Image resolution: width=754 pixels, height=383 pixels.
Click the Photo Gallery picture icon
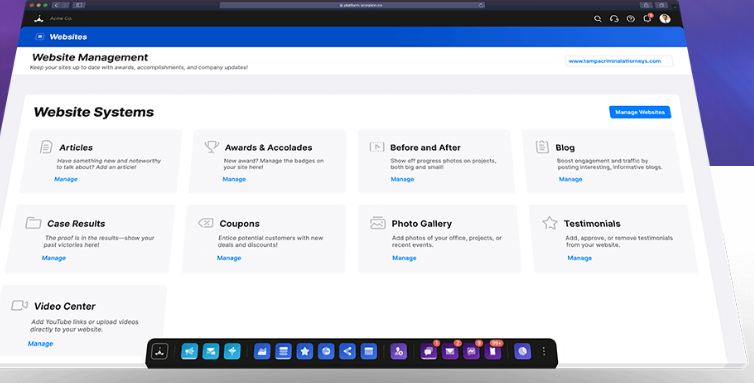[x=377, y=223]
